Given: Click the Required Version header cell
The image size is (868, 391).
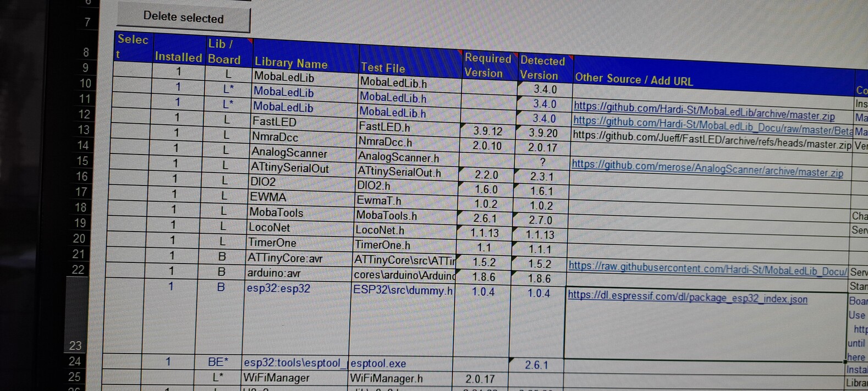Looking at the screenshot, I should [487, 65].
